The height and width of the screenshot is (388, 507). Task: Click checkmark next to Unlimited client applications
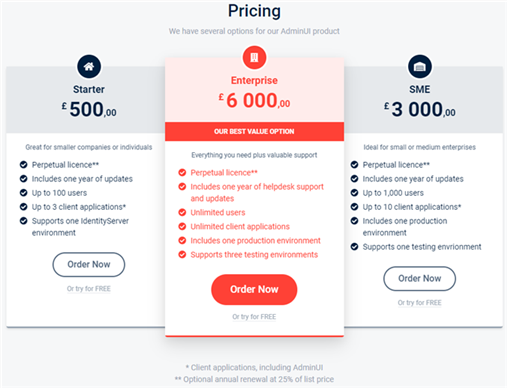182,226
